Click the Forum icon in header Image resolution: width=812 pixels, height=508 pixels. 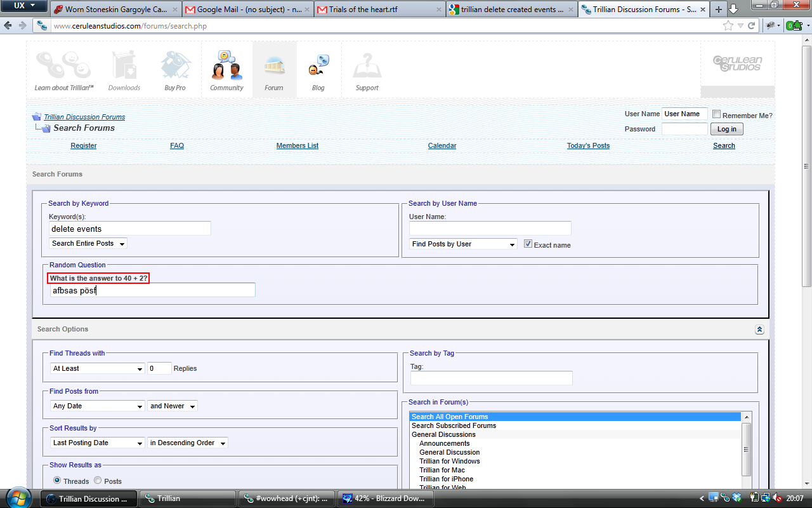[x=274, y=66]
